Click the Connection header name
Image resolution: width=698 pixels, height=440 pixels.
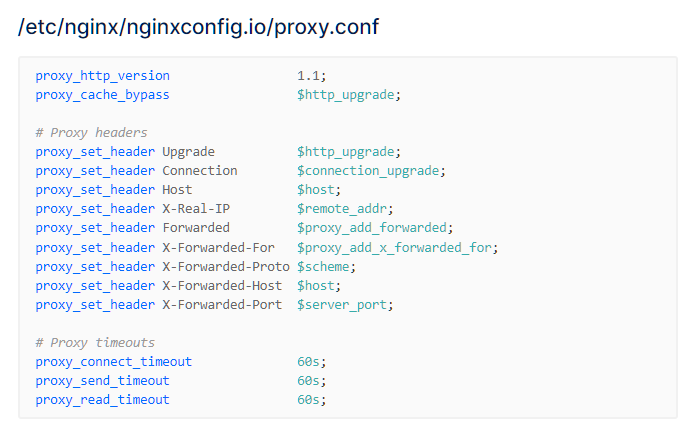(199, 171)
